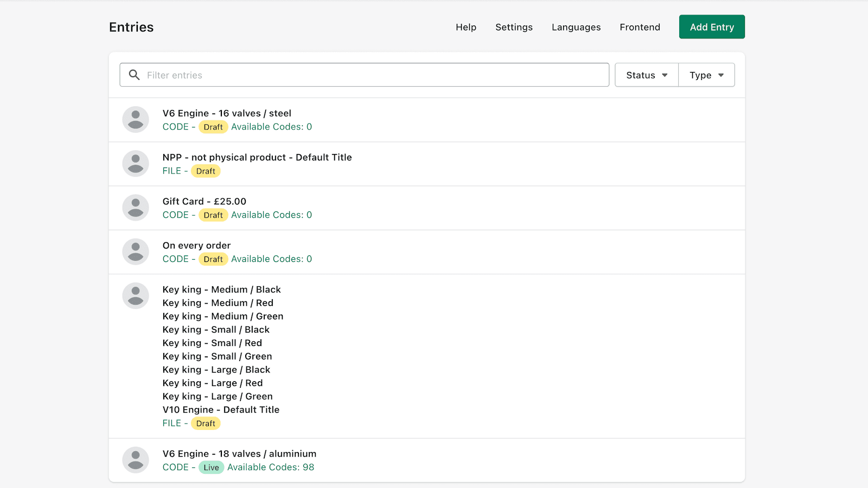Expand the Status dropdown chevron arrow
Viewport: 868px width, 488px height.
665,75
